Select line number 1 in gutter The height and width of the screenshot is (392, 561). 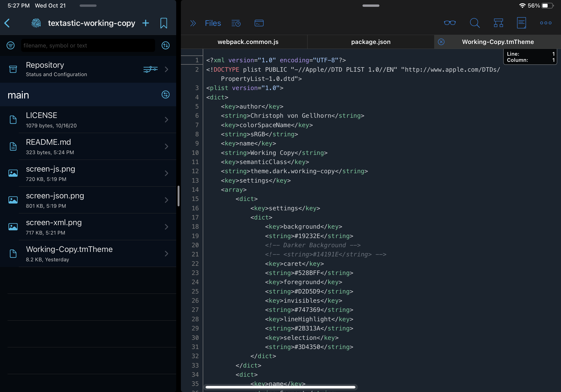(x=197, y=60)
